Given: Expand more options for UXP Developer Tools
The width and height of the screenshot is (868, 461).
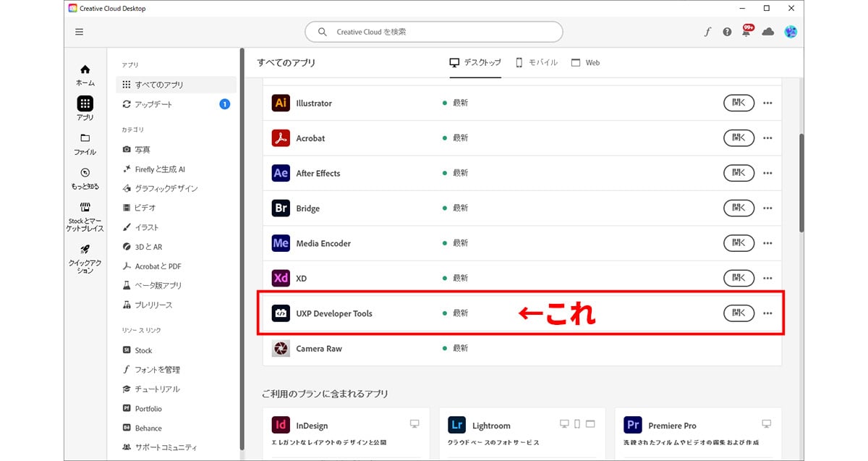Looking at the screenshot, I should pyautogui.click(x=767, y=313).
